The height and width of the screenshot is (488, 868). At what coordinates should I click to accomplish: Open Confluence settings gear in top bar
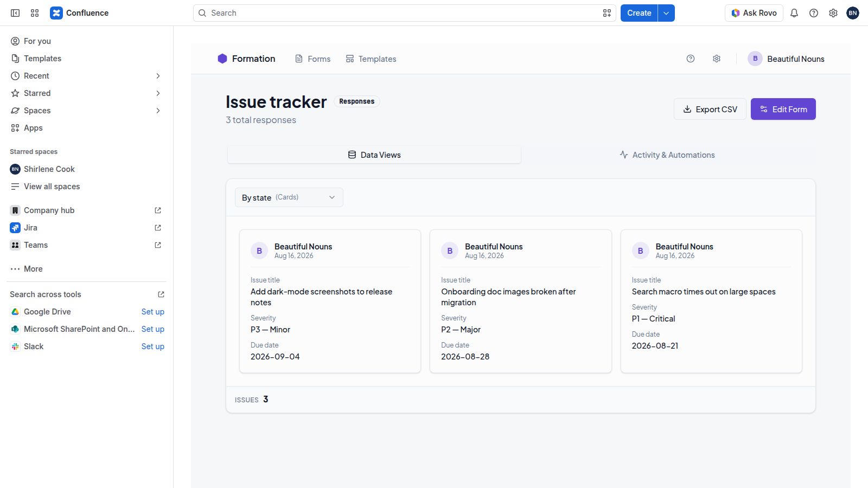[833, 13]
